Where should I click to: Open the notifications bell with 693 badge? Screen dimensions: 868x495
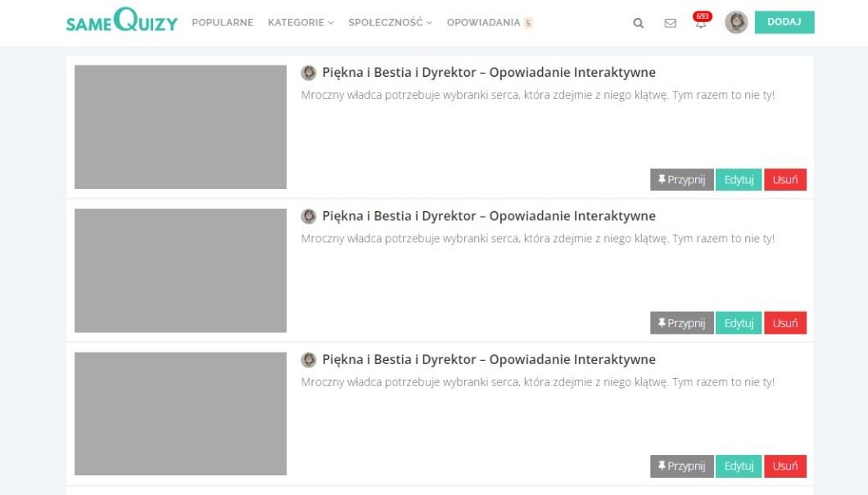[x=700, y=23]
